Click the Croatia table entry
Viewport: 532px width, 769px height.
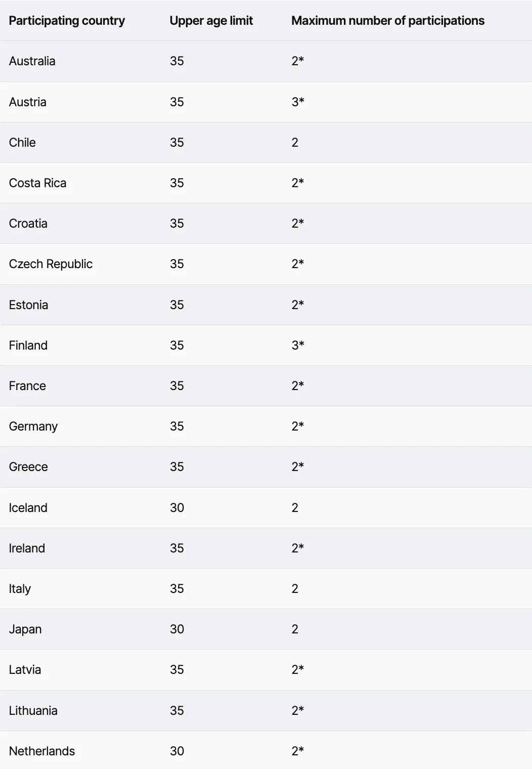tap(28, 224)
